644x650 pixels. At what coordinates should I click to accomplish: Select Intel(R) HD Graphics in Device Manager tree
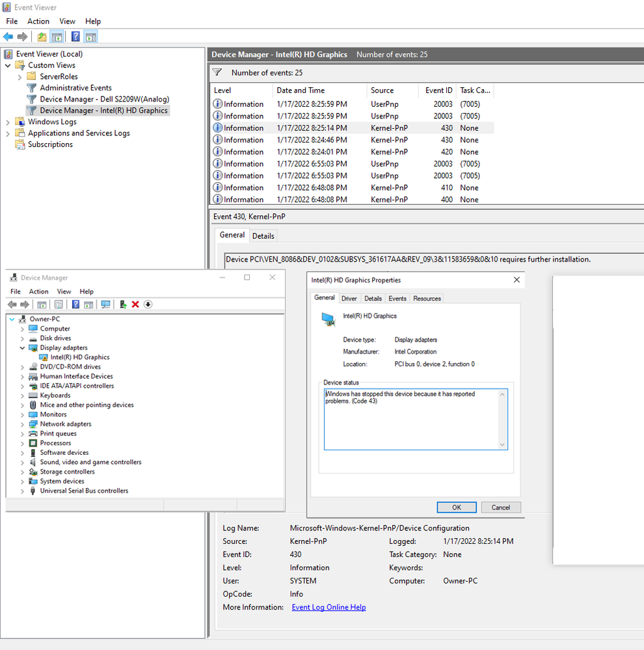click(x=79, y=357)
